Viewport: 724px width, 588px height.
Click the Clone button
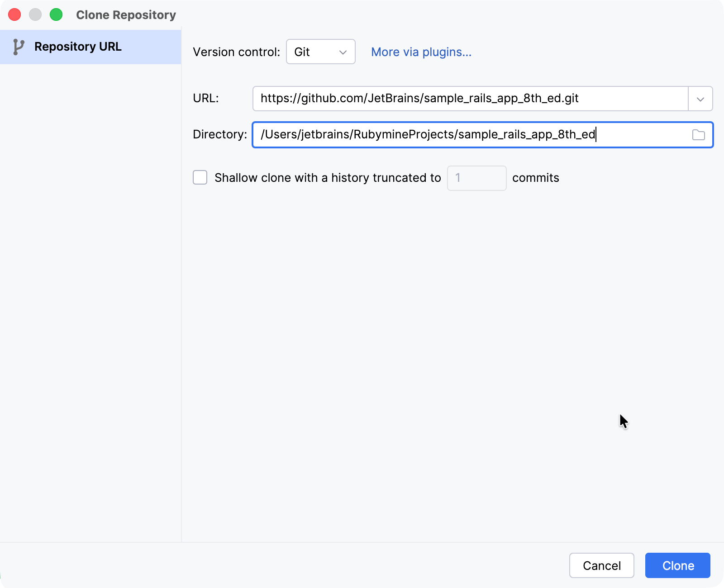tap(678, 565)
